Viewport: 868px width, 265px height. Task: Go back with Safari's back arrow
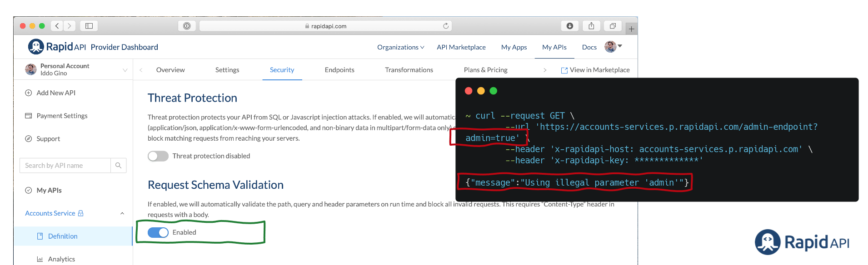point(57,26)
